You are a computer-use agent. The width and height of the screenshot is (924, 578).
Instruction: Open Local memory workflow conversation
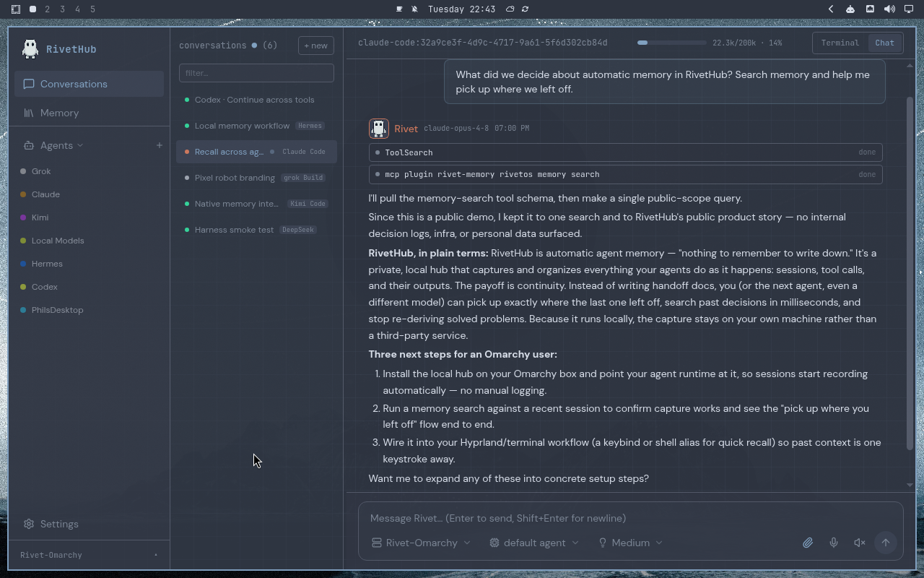point(256,126)
